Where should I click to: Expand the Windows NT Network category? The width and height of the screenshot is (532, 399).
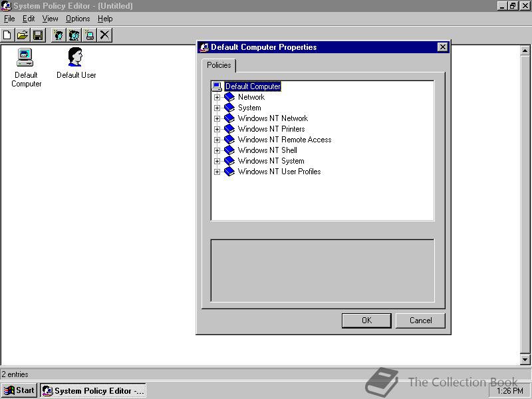[217, 119]
